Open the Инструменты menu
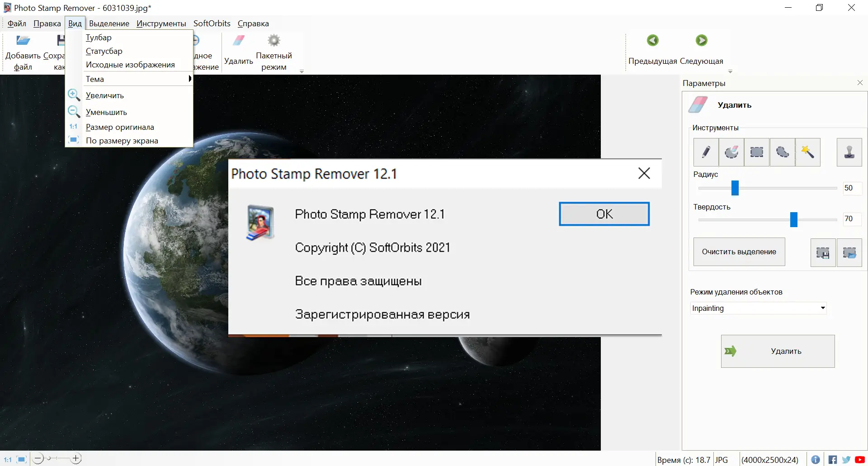The height and width of the screenshot is (466, 868). coord(161,24)
